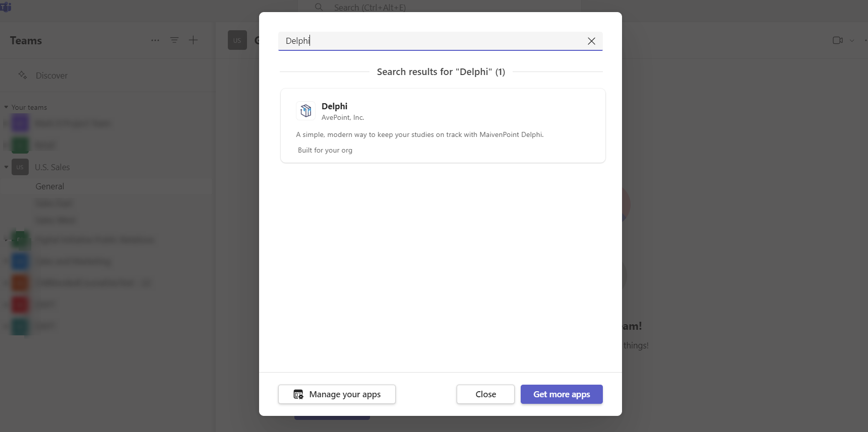868x432 pixels.
Task: Click the filter teams icon
Action: tap(174, 40)
